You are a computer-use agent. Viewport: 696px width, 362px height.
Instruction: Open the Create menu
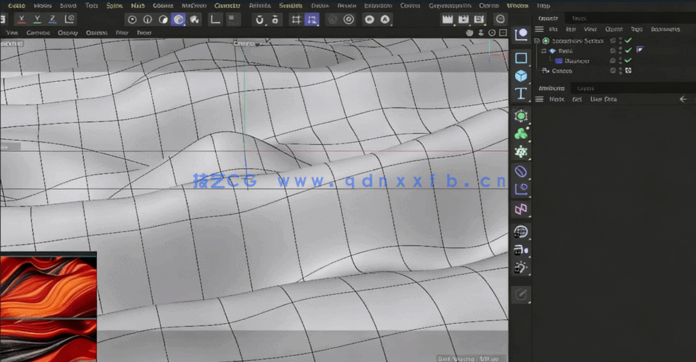[16, 6]
